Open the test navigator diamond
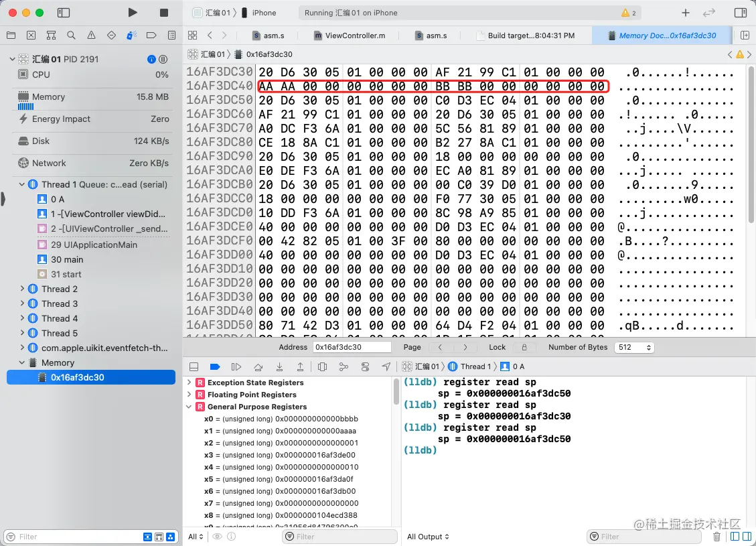This screenshot has width=756, height=546. [111, 36]
